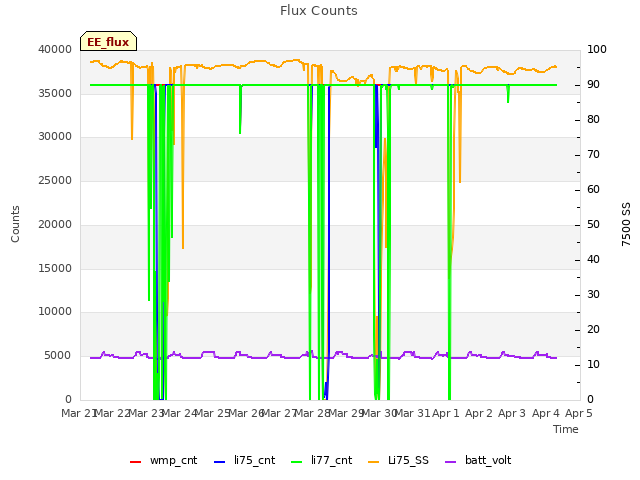Click the 100 right axis tick label
The width and height of the screenshot is (640, 480).
point(597,49)
